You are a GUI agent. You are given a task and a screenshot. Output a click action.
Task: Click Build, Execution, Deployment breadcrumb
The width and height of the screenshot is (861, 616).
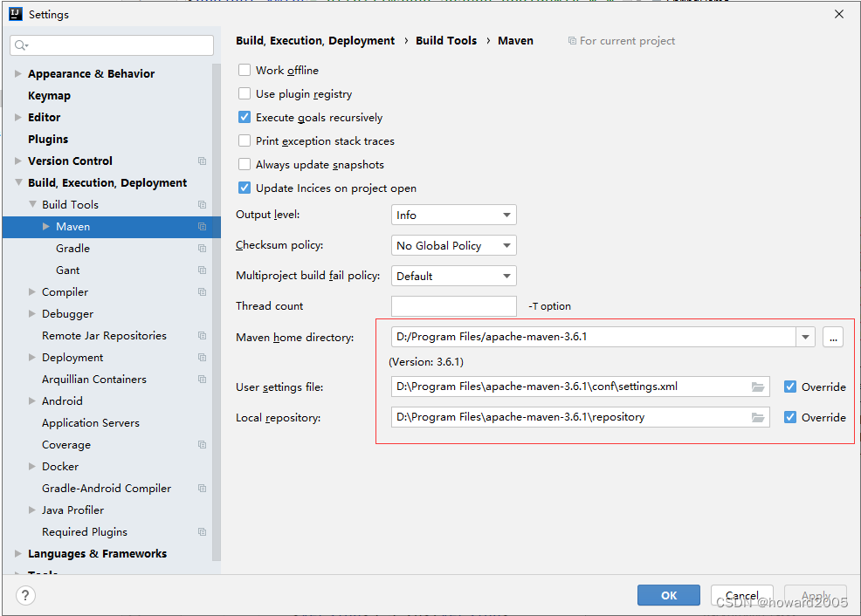coord(315,41)
